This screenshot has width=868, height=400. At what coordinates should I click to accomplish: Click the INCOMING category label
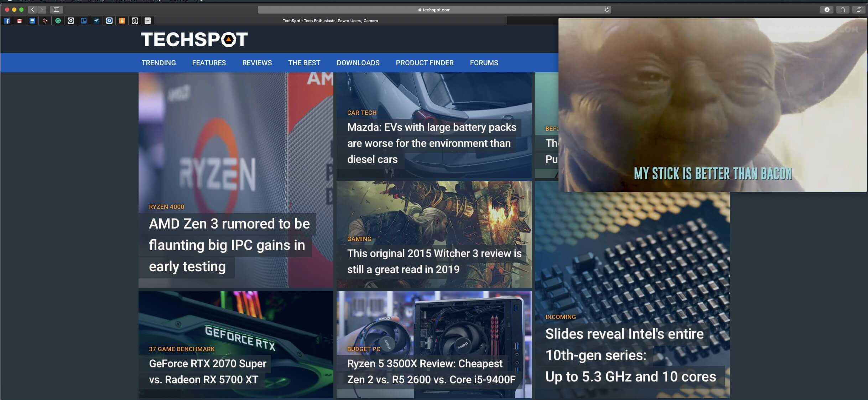[560, 317]
